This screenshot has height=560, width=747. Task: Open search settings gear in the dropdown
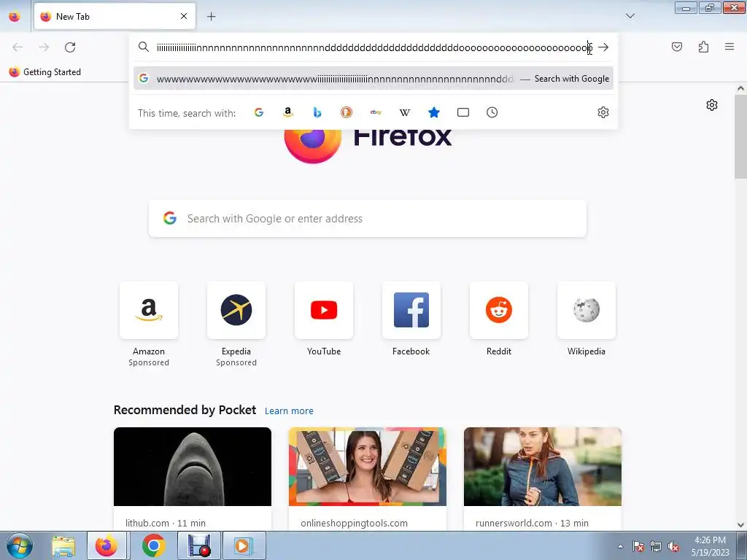click(x=603, y=112)
